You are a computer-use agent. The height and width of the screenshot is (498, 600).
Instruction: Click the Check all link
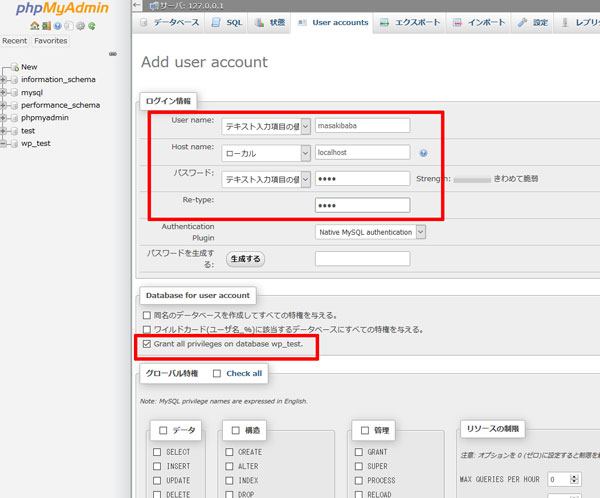[x=244, y=374]
